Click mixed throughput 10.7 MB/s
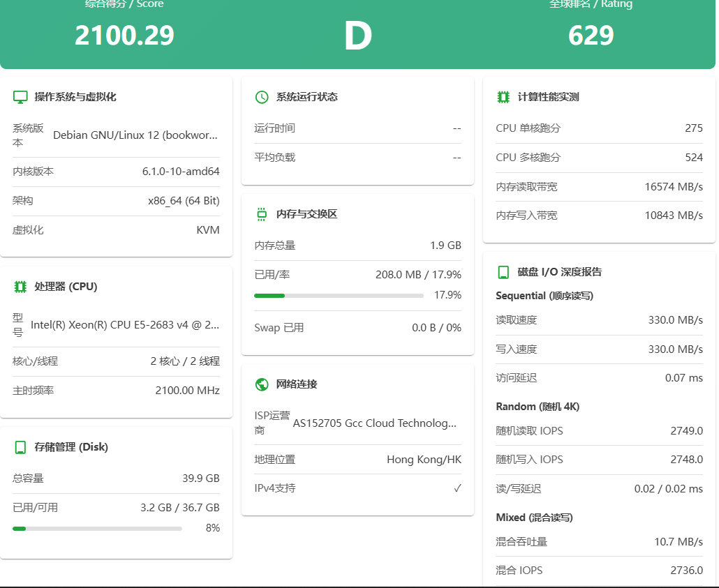This screenshot has width=719, height=588. (x=679, y=542)
